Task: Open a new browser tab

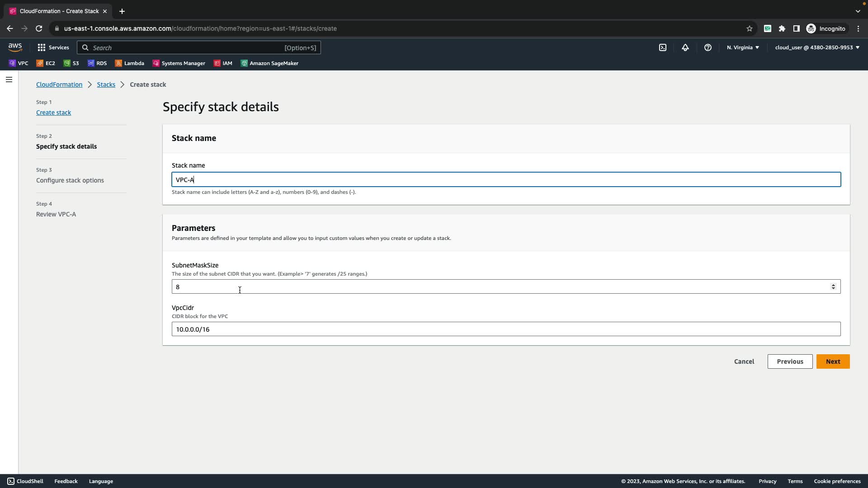Action: coord(122,11)
